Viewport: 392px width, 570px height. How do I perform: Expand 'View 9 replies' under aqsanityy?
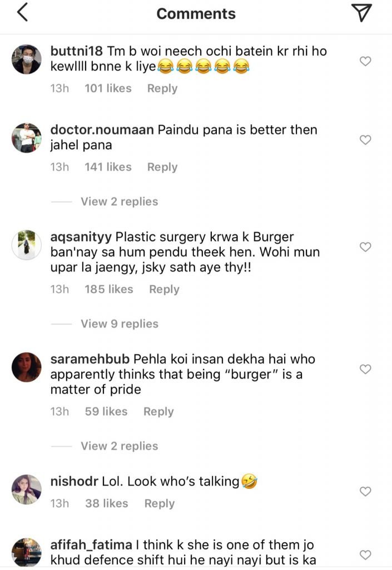click(x=119, y=324)
